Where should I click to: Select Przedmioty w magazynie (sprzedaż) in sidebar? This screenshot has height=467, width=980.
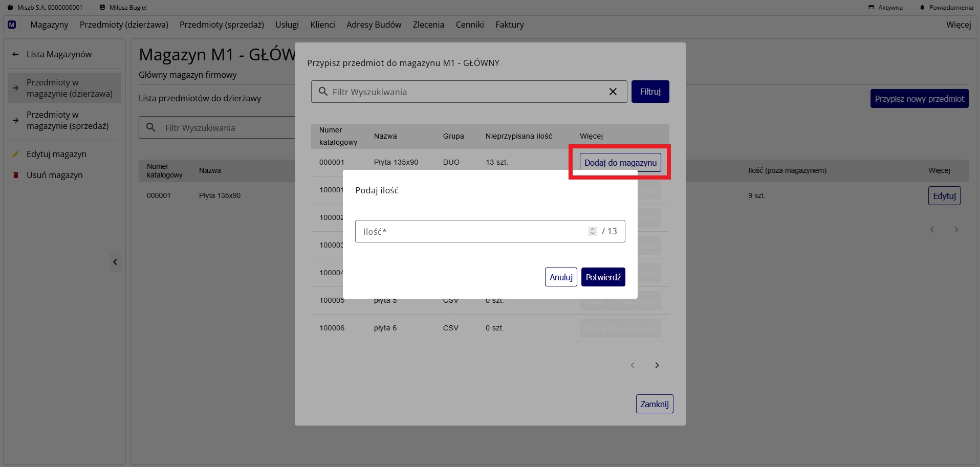coord(68,120)
